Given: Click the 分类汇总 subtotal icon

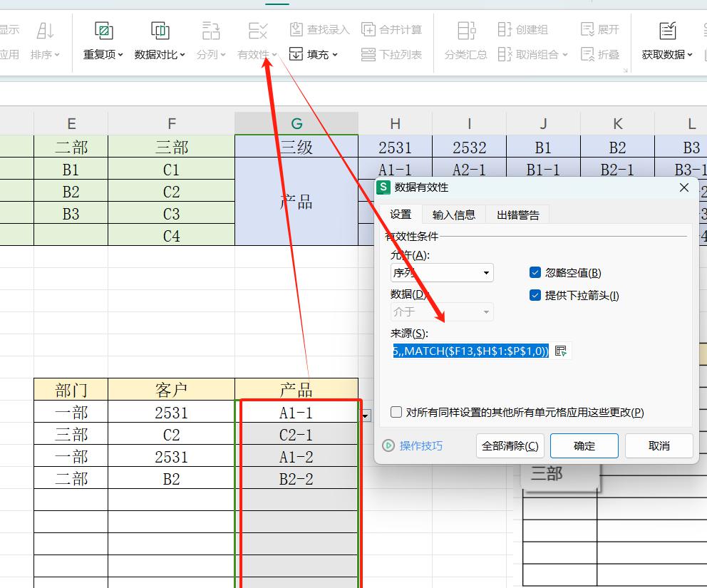Looking at the screenshot, I should coord(466,31).
